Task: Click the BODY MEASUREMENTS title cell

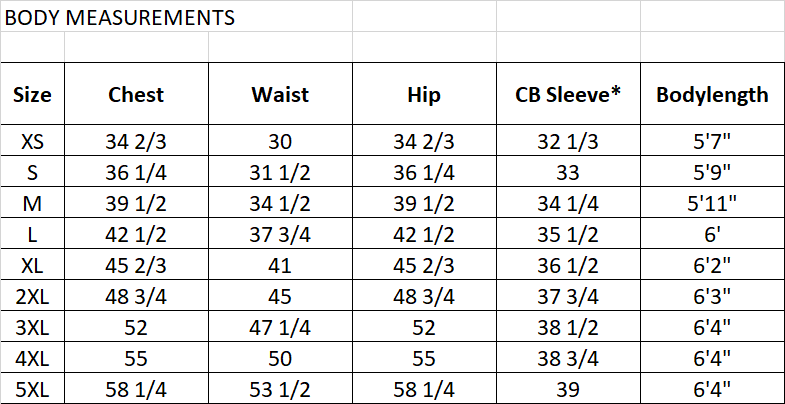Action: coord(120,17)
